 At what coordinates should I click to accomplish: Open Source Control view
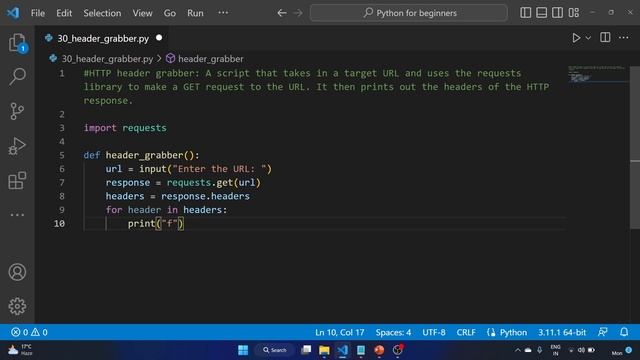tap(17, 111)
